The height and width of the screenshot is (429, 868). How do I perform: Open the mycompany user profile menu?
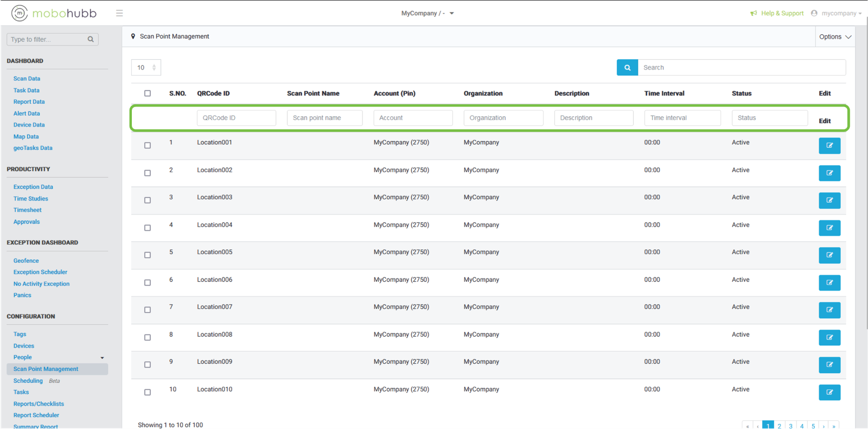837,13
